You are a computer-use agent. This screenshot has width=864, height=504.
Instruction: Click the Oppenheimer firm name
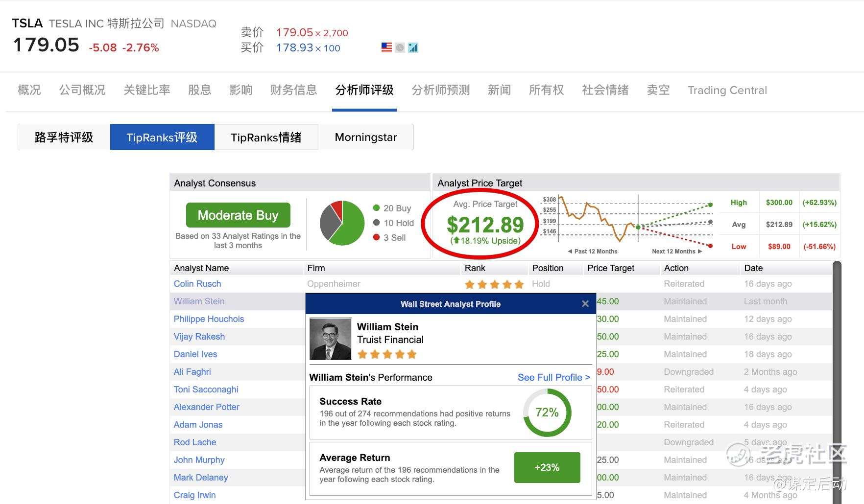coord(334,284)
